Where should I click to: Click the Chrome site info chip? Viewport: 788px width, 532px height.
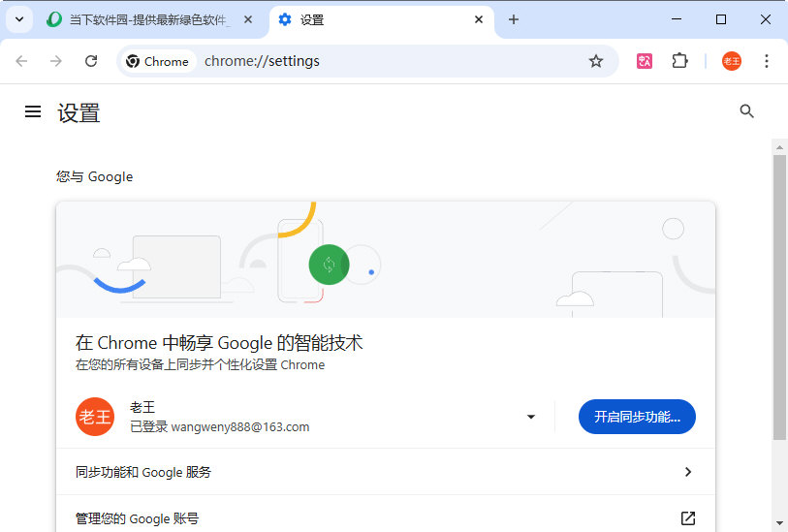(158, 61)
